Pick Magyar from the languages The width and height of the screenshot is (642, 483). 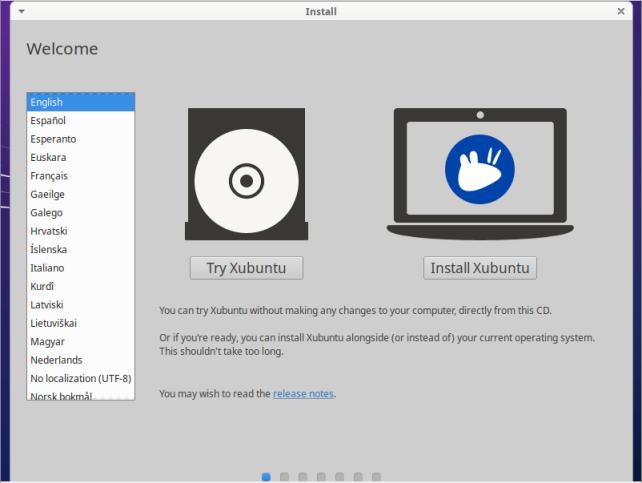click(81, 342)
